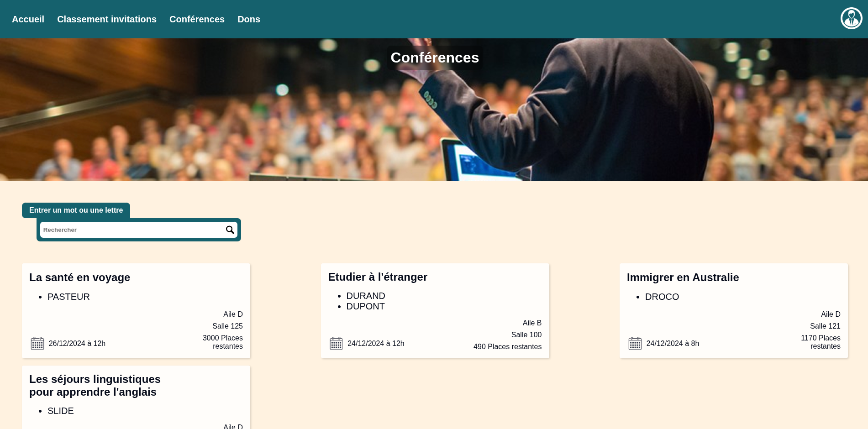Focus the Rechercher search field
This screenshot has height=429, width=868.
pyautogui.click(x=132, y=230)
